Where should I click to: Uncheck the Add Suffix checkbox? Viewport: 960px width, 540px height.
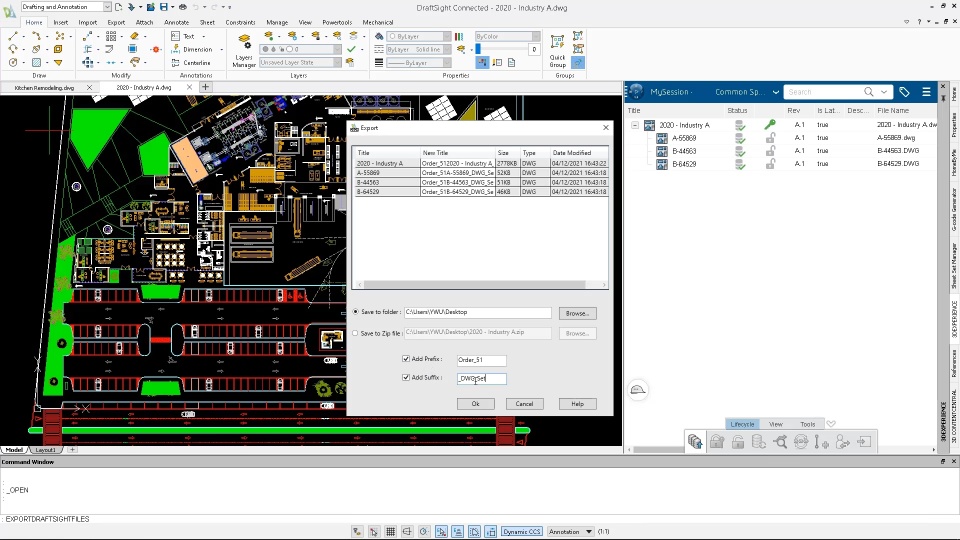click(405, 377)
